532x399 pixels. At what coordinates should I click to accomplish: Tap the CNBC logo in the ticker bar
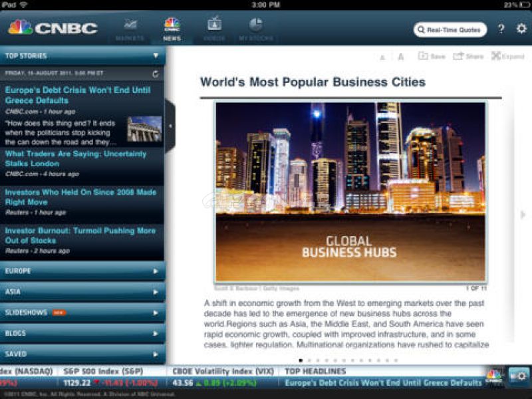tap(494, 376)
